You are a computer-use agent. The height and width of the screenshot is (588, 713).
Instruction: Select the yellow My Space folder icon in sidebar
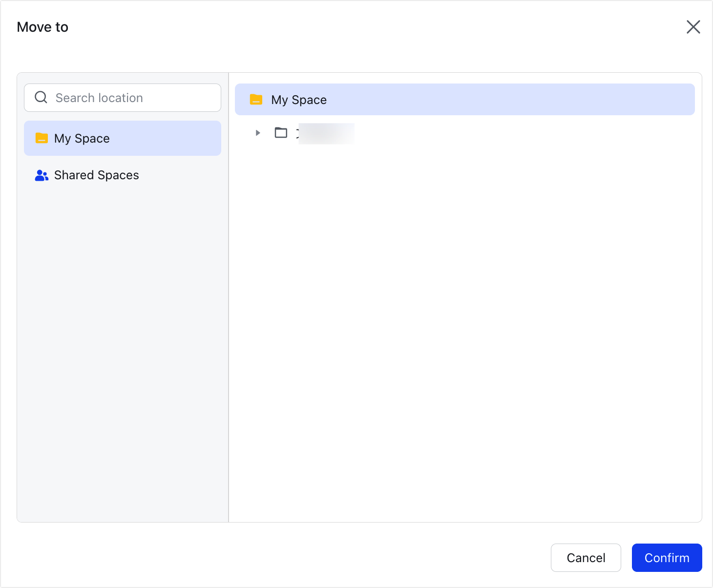(x=41, y=138)
